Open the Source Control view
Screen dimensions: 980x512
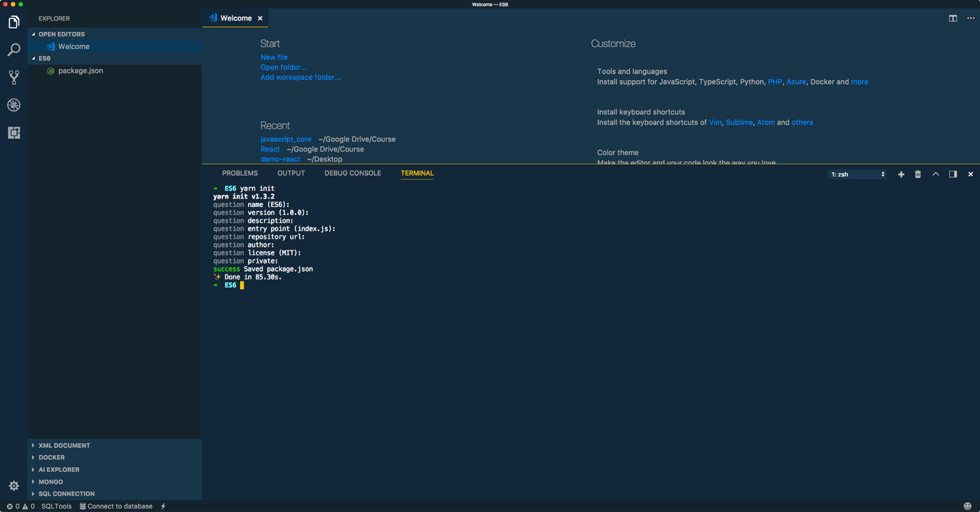pos(14,78)
